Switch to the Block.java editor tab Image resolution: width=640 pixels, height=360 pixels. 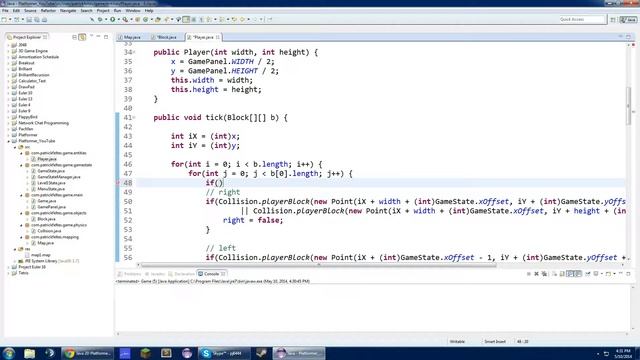point(167,37)
